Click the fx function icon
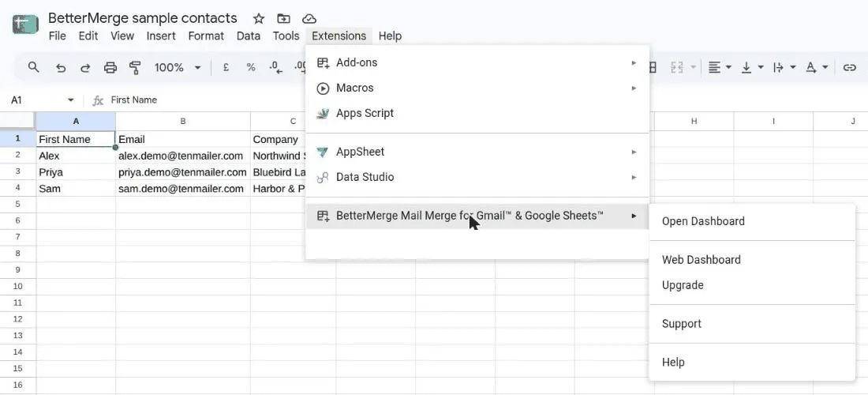Image resolution: width=868 pixels, height=395 pixels. 98,100
